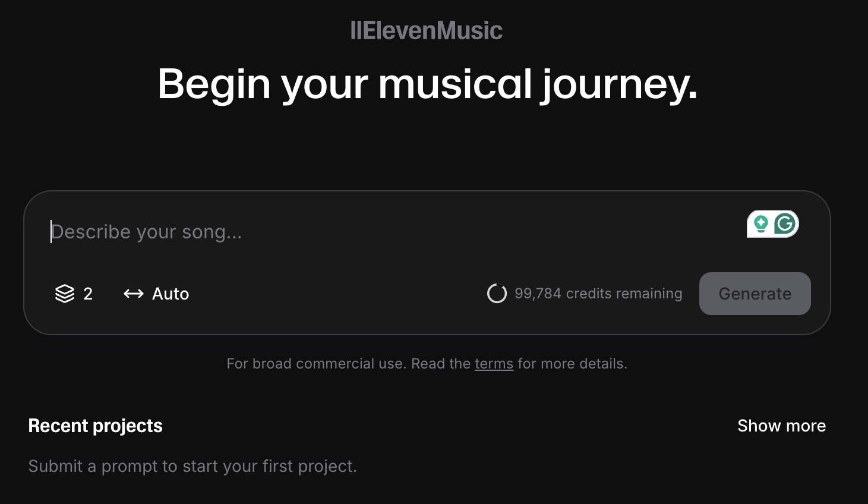
Task: Click the 'for more details' text
Action: [572, 364]
